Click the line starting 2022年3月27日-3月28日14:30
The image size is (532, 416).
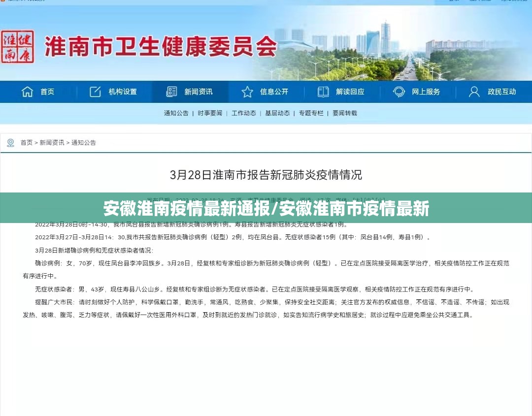click(233, 237)
